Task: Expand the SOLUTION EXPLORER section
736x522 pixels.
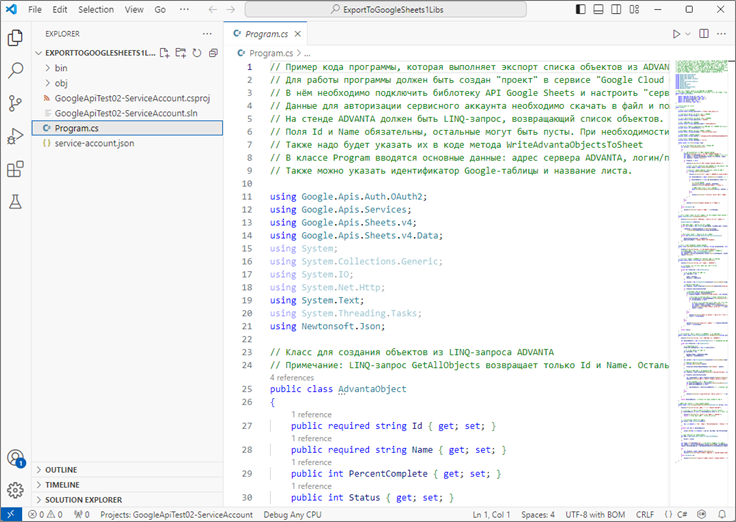Action: [127, 500]
